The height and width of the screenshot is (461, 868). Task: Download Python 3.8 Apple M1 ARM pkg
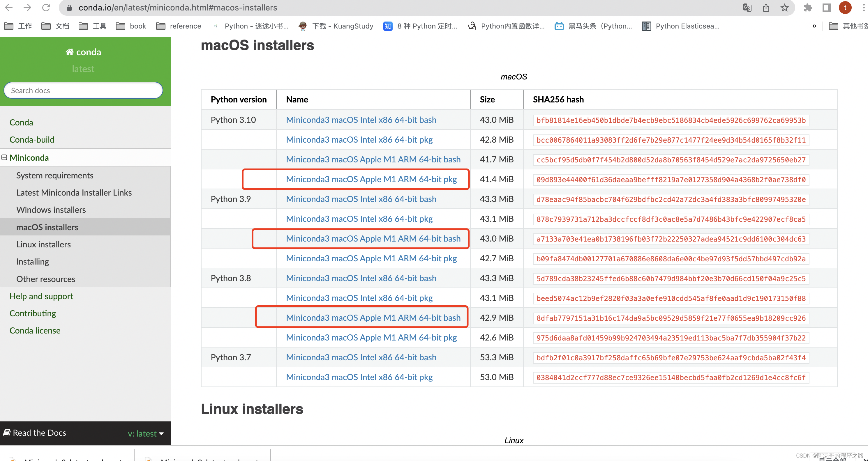(x=371, y=337)
